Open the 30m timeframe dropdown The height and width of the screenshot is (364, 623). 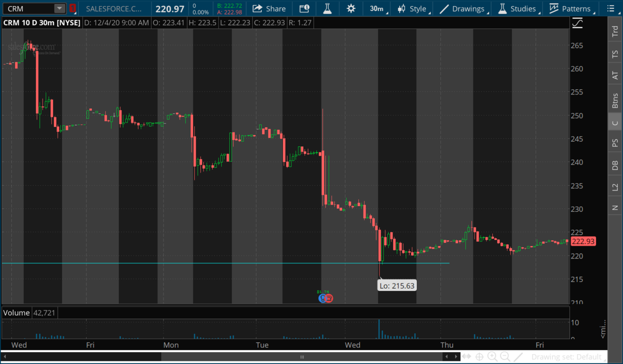377,8
